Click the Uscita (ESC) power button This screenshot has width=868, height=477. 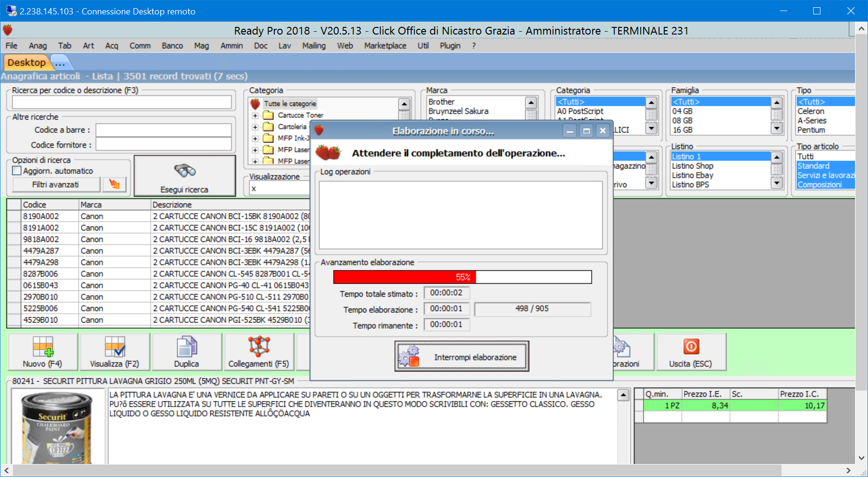tap(691, 352)
